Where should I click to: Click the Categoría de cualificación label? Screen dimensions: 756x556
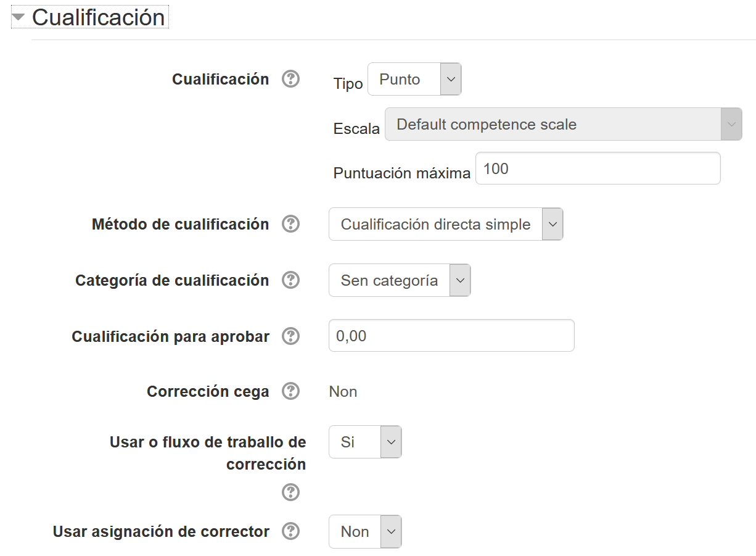(172, 281)
